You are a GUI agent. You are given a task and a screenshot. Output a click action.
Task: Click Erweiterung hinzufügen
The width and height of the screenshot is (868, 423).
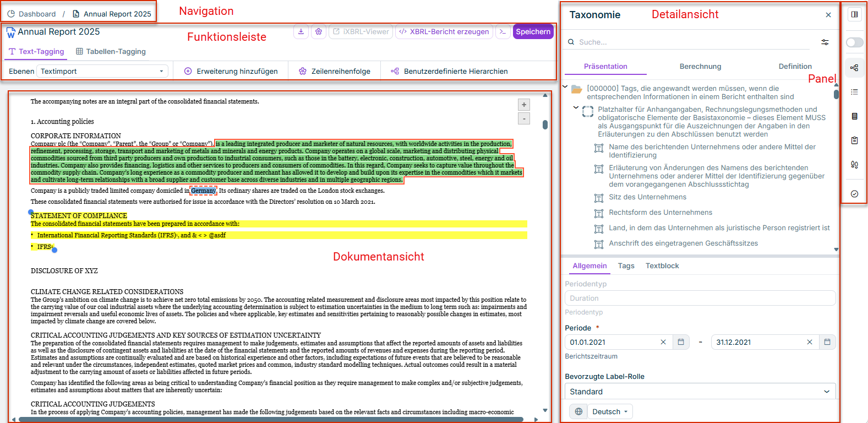point(231,71)
